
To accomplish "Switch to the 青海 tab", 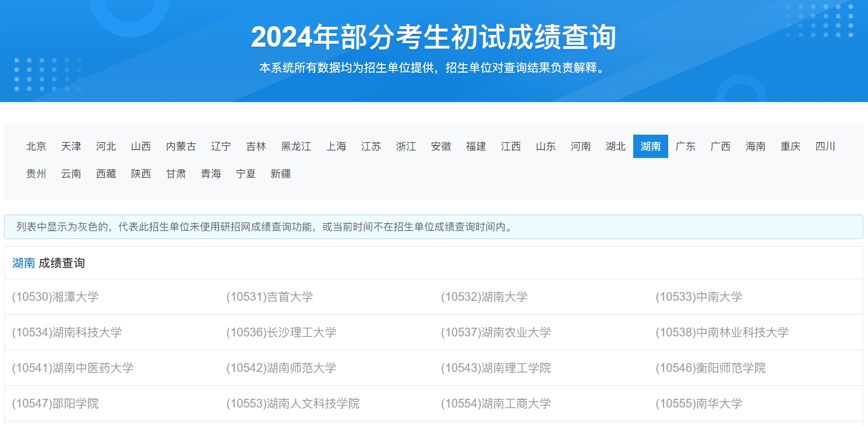I will [211, 174].
